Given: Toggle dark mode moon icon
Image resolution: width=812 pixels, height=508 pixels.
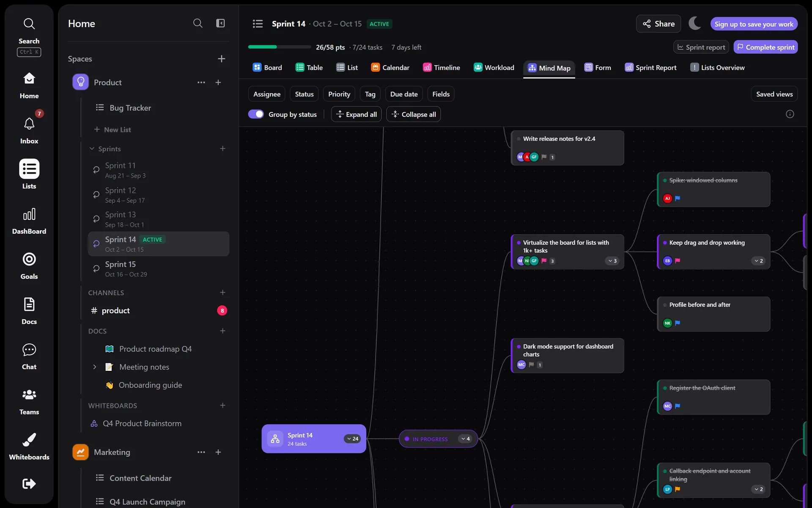Looking at the screenshot, I should 695,24.
